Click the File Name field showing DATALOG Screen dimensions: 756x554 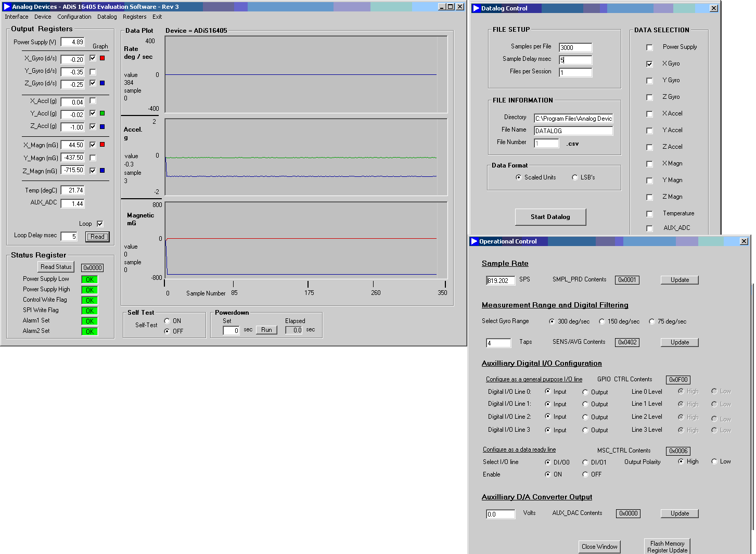(573, 131)
